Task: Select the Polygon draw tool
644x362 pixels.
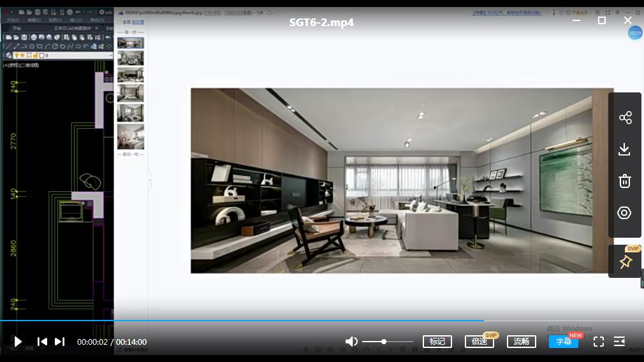Action: (x=32, y=47)
